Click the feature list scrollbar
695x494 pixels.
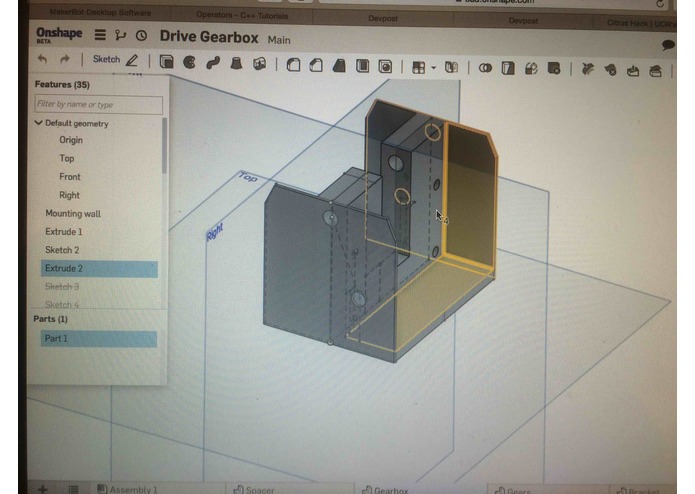click(x=164, y=146)
